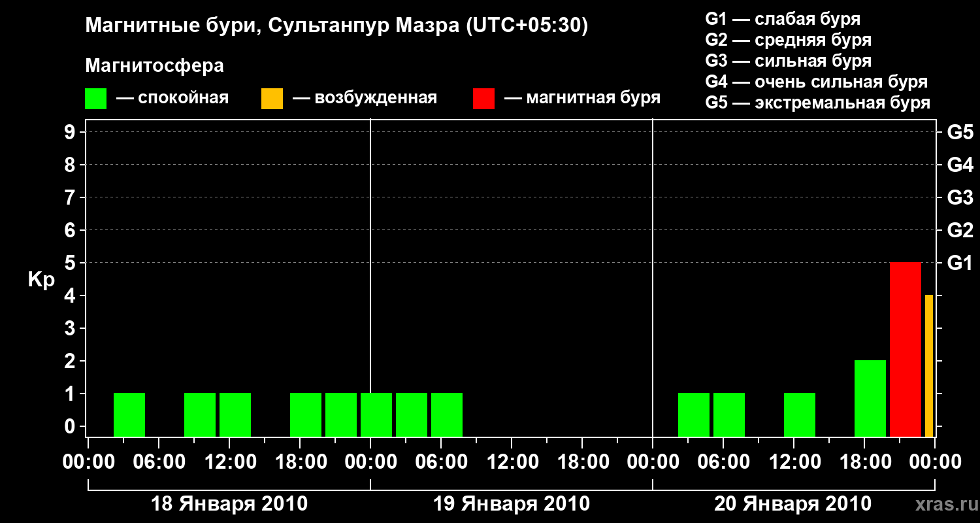The height and width of the screenshot is (523, 980).
Task: Click the "Kp" axis title
Action: [41, 279]
